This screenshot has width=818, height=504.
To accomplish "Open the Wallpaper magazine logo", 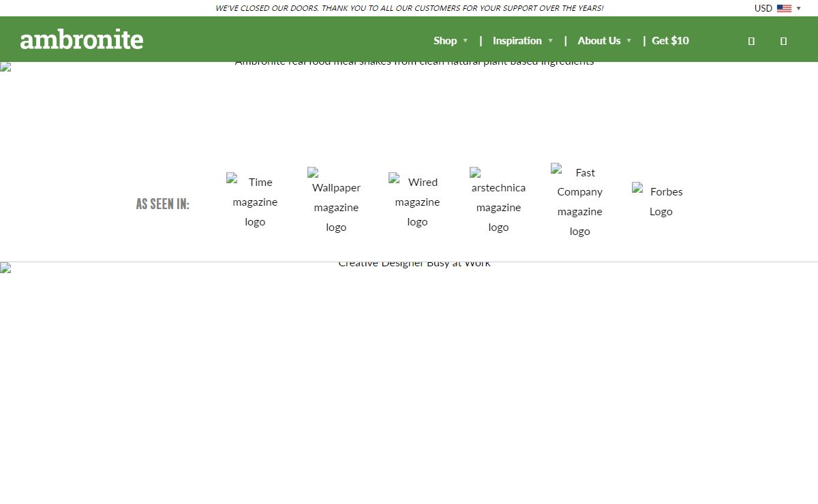I will point(336,202).
